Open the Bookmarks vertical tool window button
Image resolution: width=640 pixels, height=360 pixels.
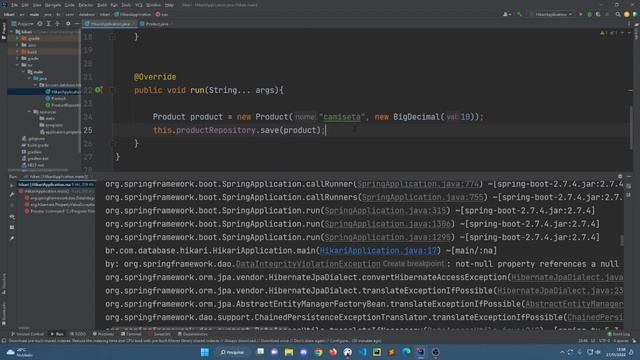3,313
